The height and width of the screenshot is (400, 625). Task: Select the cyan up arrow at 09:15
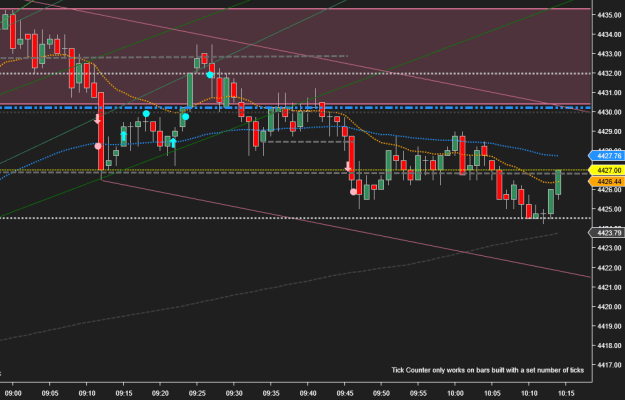tap(124, 136)
